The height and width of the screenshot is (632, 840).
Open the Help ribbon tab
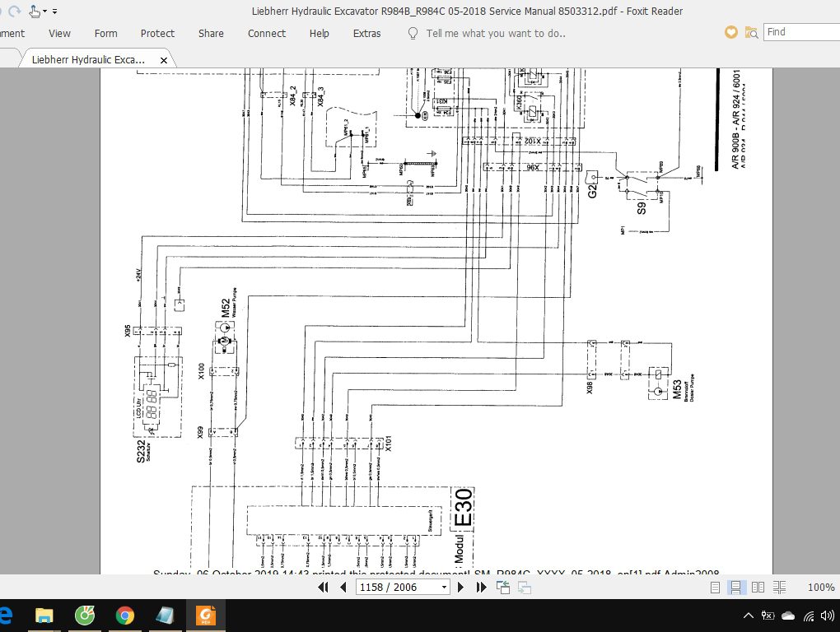[320, 33]
